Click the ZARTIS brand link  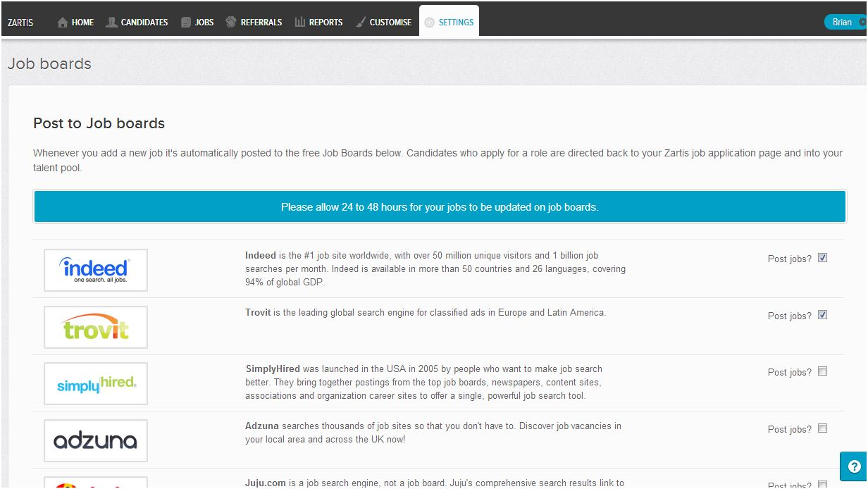(21, 23)
